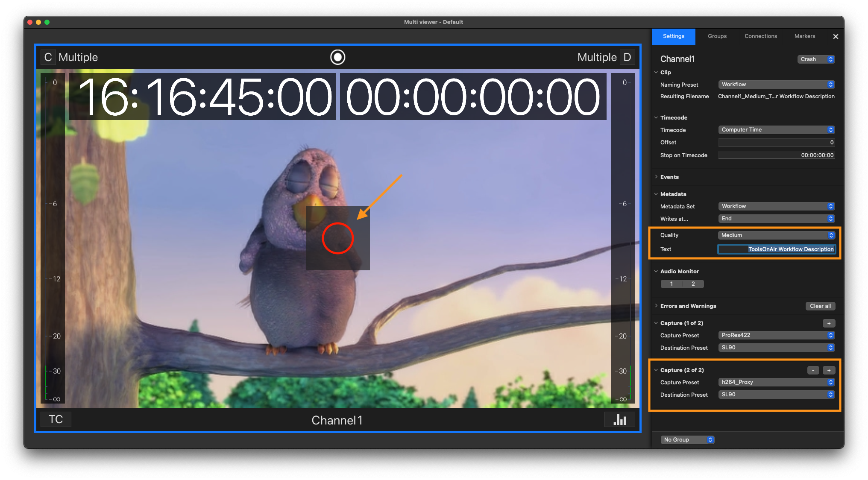The height and width of the screenshot is (480, 868).
Task: Add a capture with Capture (1 of 2) plus
Action: coord(829,324)
